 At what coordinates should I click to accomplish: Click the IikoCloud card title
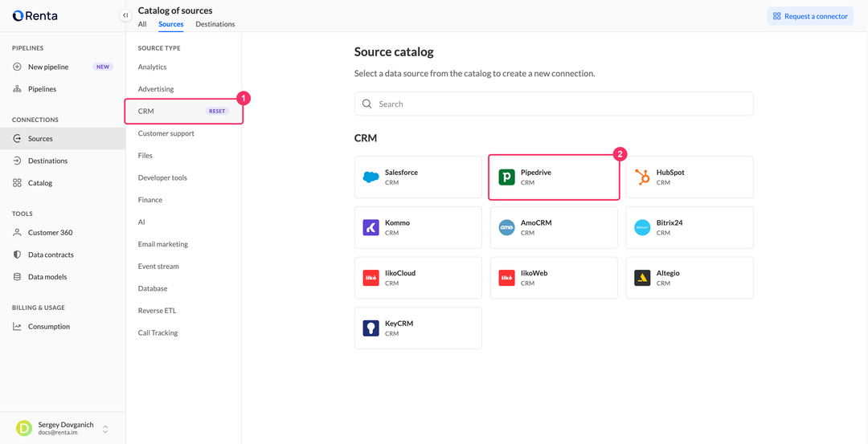(x=400, y=273)
